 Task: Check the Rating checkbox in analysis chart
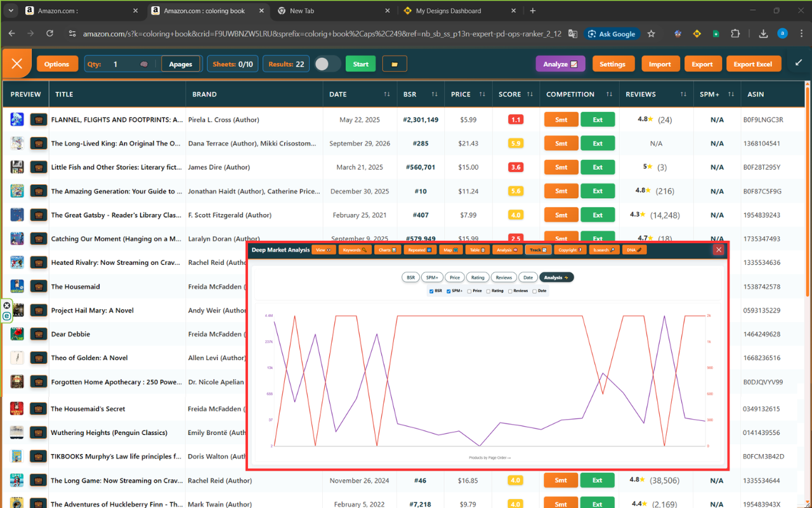(488, 291)
